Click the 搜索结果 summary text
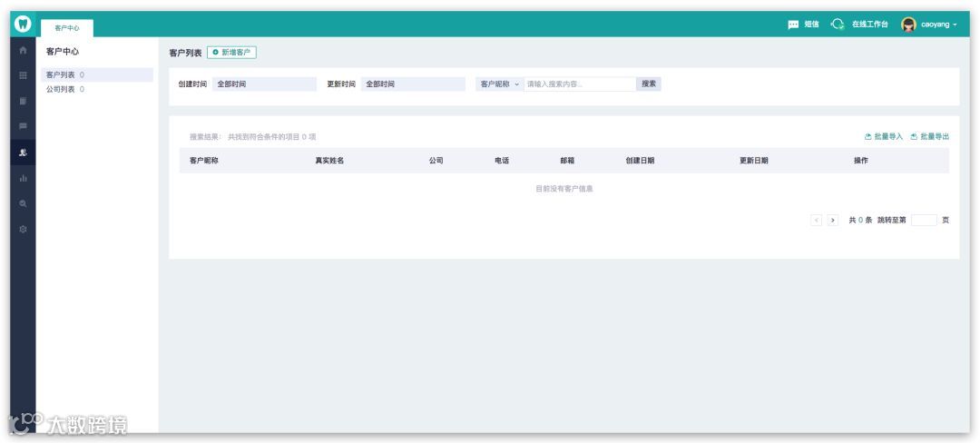The image size is (980, 443). click(x=252, y=137)
